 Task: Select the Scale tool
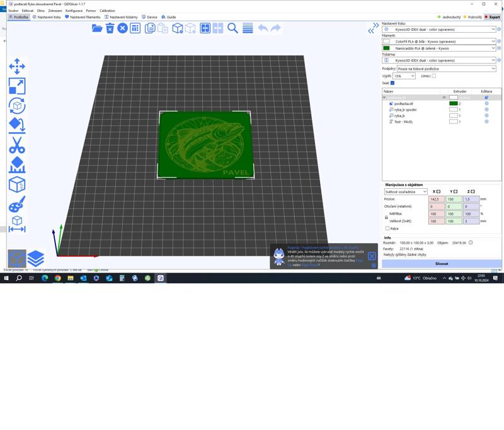pyautogui.click(x=17, y=86)
